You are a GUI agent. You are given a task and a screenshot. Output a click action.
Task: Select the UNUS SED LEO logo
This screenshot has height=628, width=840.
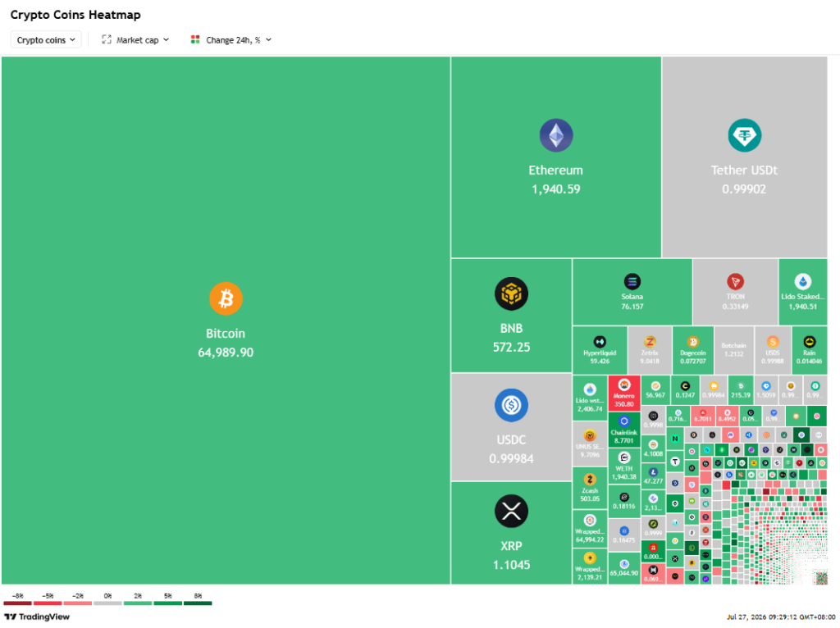pyautogui.click(x=589, y=435)
